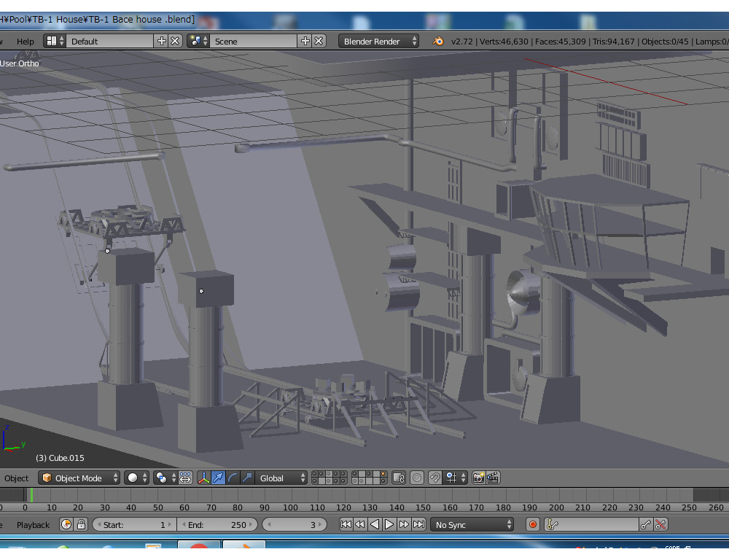This screenshot has width=729, height=560.
Task: Open the No Sync playback dropdown
Action: tap(472, 525)
